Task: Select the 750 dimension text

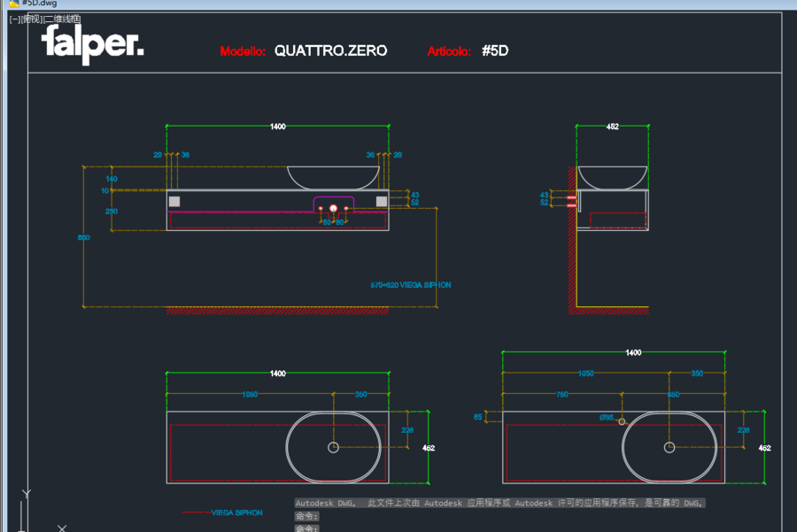Action: 562,394
